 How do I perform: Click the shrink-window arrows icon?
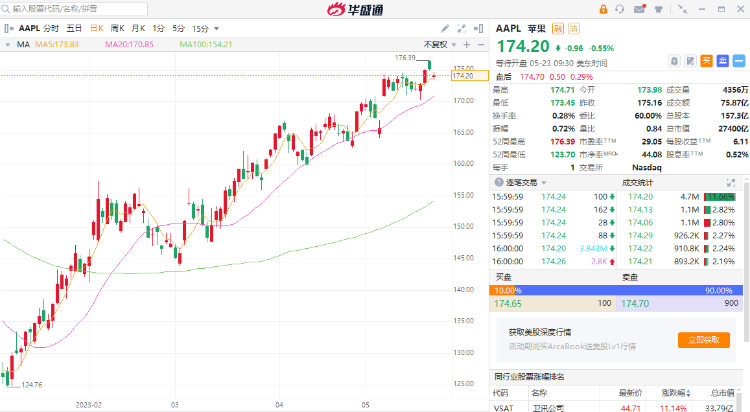coord(683,9)
